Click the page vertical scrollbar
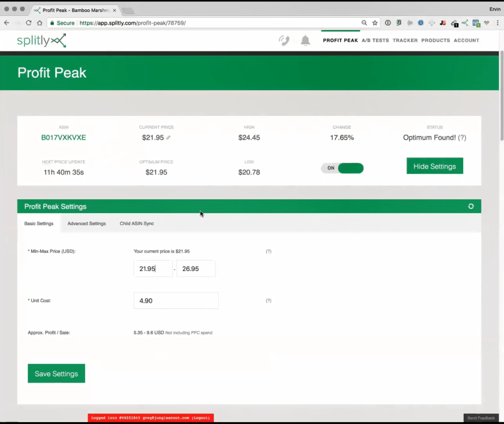Image resolution: width=504 pixels, height=424 pixels. 502,96
